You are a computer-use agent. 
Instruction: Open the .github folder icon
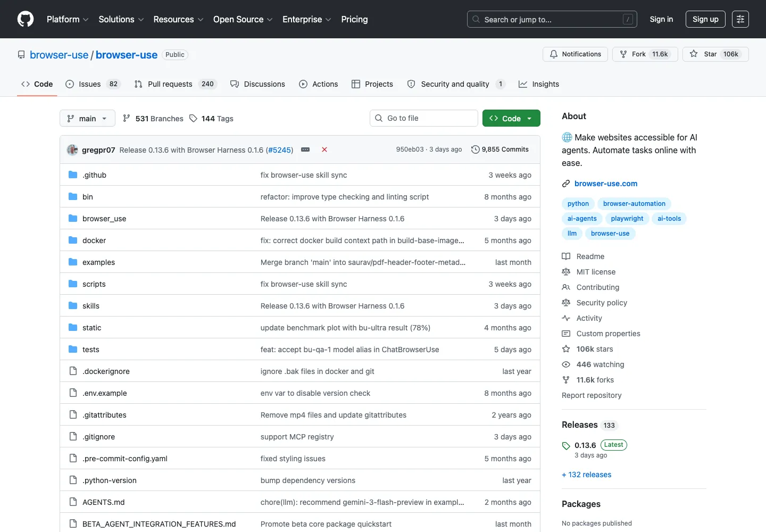coord(73,174)
